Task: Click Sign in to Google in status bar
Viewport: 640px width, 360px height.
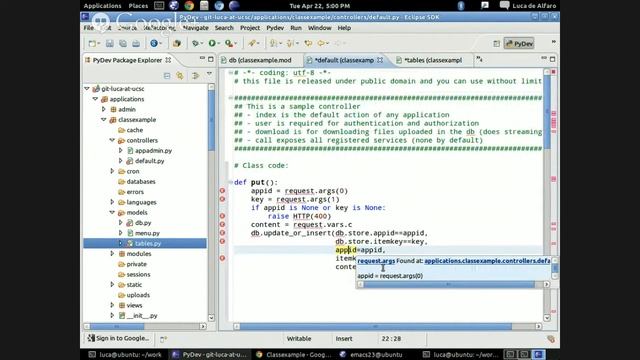Action: [x=118, y=338]
